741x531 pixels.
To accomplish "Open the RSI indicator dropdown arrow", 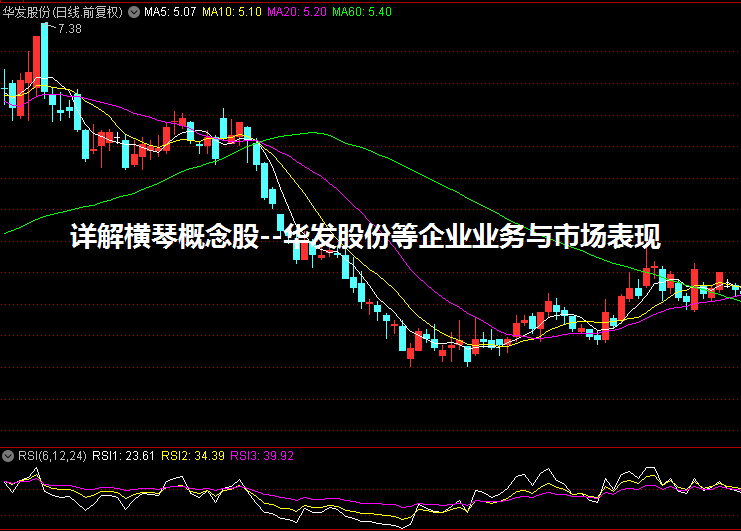I will click(8, 456).
